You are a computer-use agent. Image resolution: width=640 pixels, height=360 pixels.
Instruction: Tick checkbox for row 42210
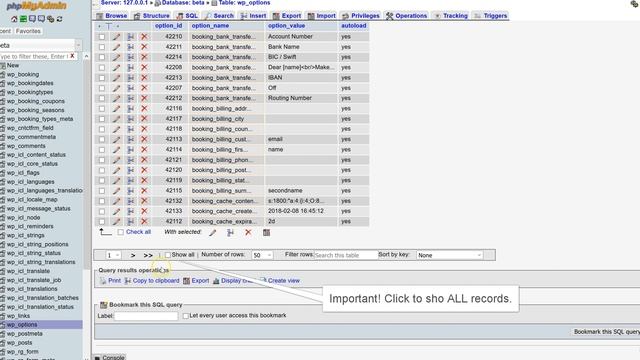(x=102, y=37)
